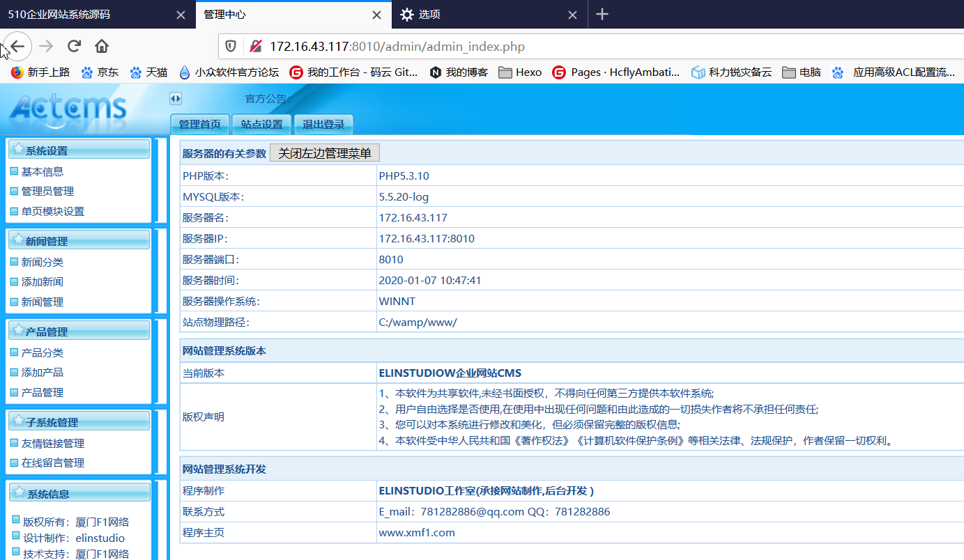This screenshot has height=560, width=964.
Task: Open the browser home page icon
Action: click(102, 47)
